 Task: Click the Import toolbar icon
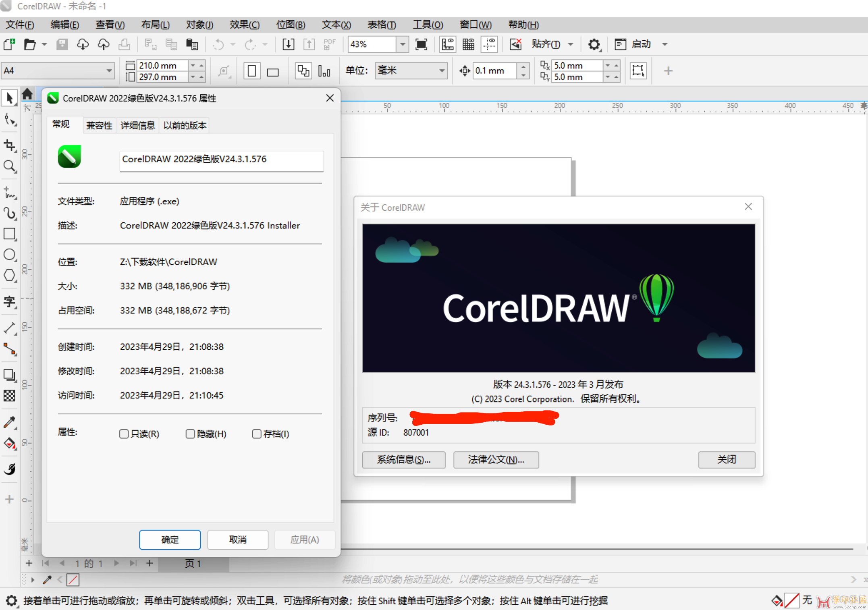click(x=288, y=44)
